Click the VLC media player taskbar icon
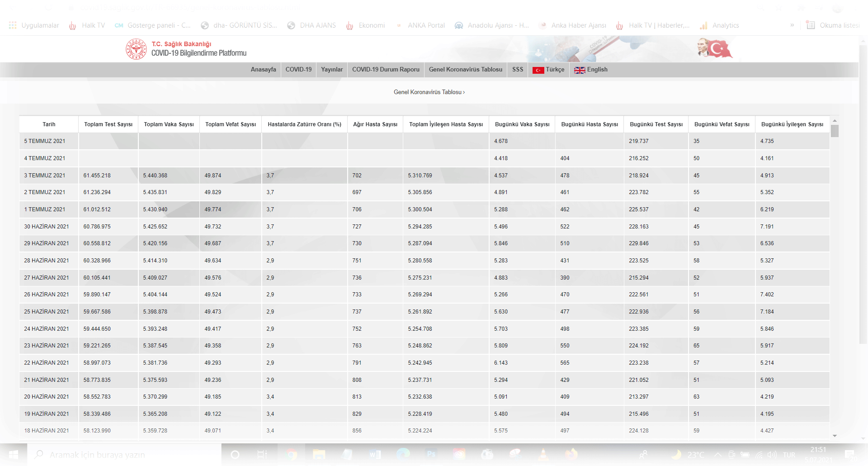 point(543,454)
